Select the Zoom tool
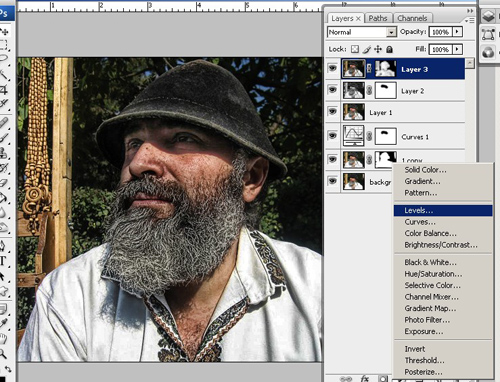 (3, 353)
